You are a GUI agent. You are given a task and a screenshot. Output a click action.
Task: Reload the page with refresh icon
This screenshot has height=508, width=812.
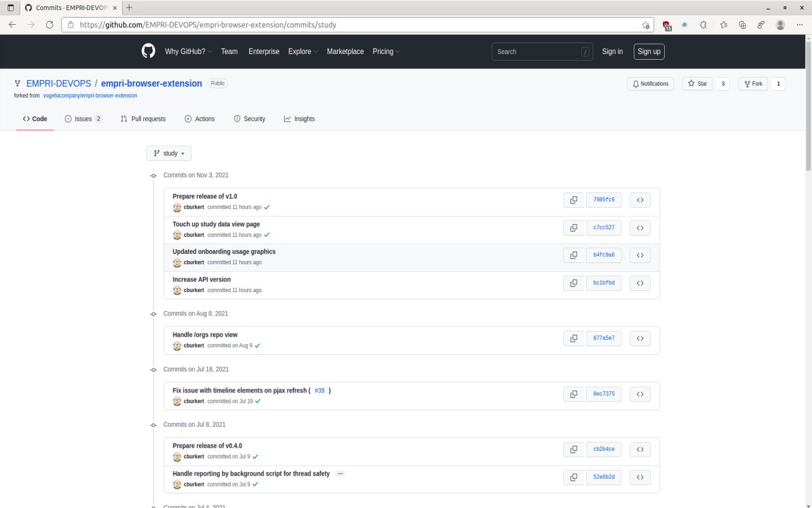(49, 25)
